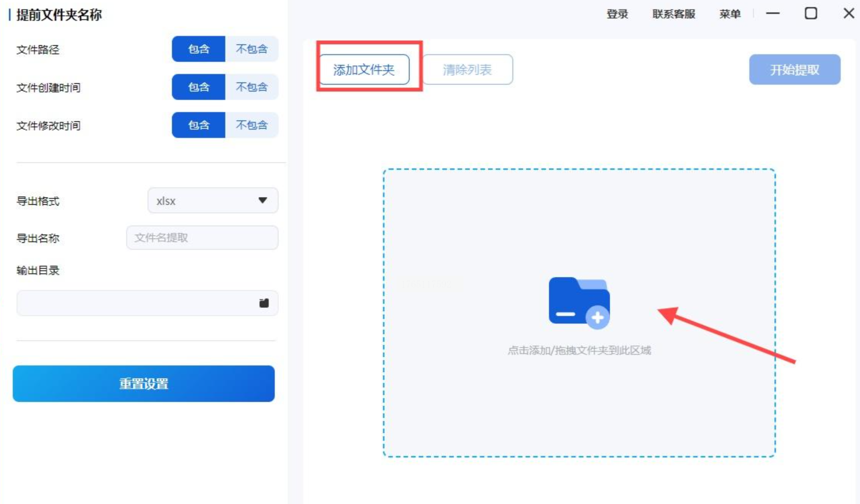Viewport: 860px width, 504px height.
Task: Click the 清除列表 button
Action: point(467,69)
